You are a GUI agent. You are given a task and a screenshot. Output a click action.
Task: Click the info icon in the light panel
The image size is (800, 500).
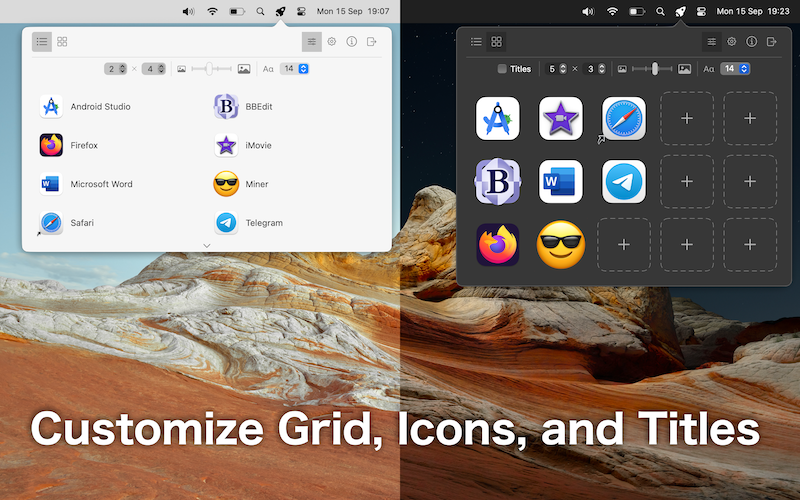(x=351, y=42)
